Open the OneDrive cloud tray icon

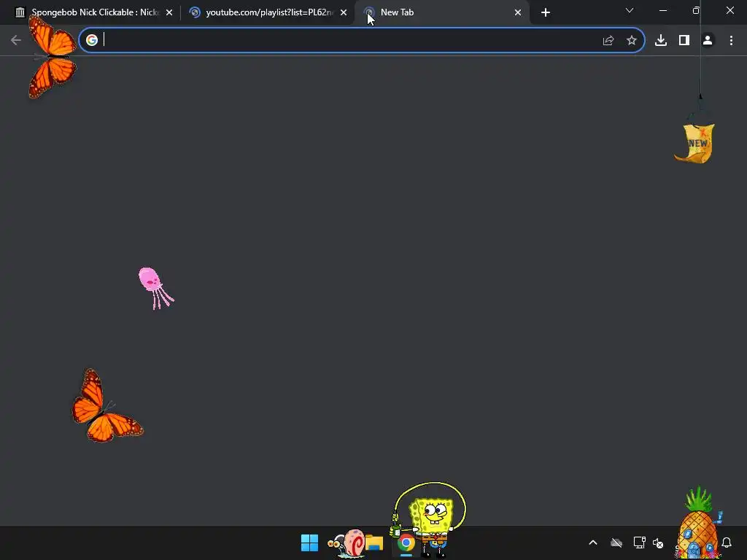coord(616,542)
